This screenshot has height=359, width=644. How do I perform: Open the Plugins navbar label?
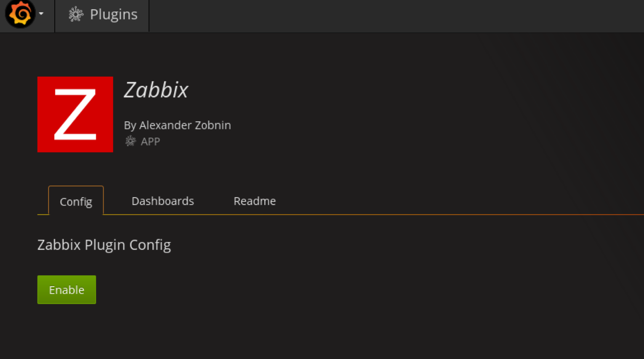pyautogui.click(x=114, y=14)
